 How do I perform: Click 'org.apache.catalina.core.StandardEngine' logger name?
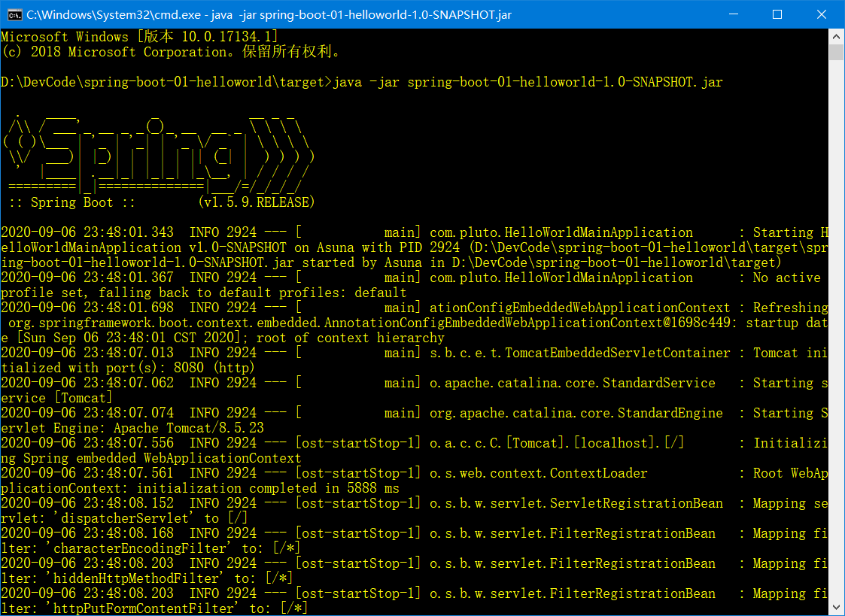[576, 414]
